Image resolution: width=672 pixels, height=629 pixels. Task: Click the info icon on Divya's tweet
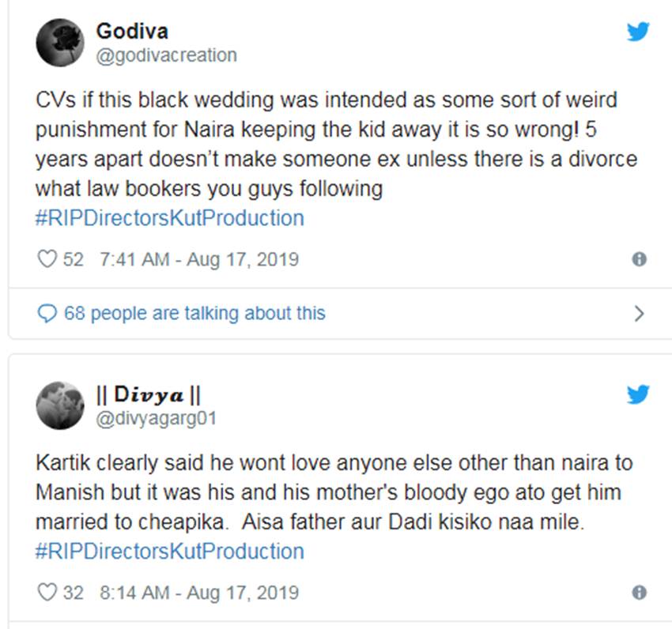[x=639, y=592]
